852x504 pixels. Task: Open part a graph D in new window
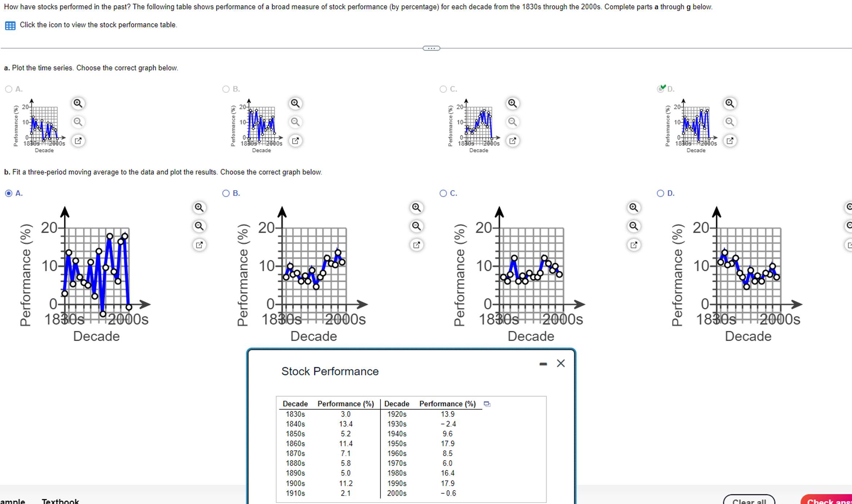tap(730, 141)
